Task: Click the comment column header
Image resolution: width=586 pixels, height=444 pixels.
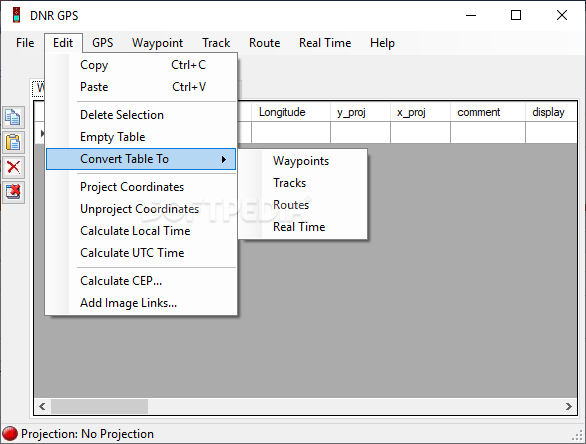Action: click(x=488, y=112)
